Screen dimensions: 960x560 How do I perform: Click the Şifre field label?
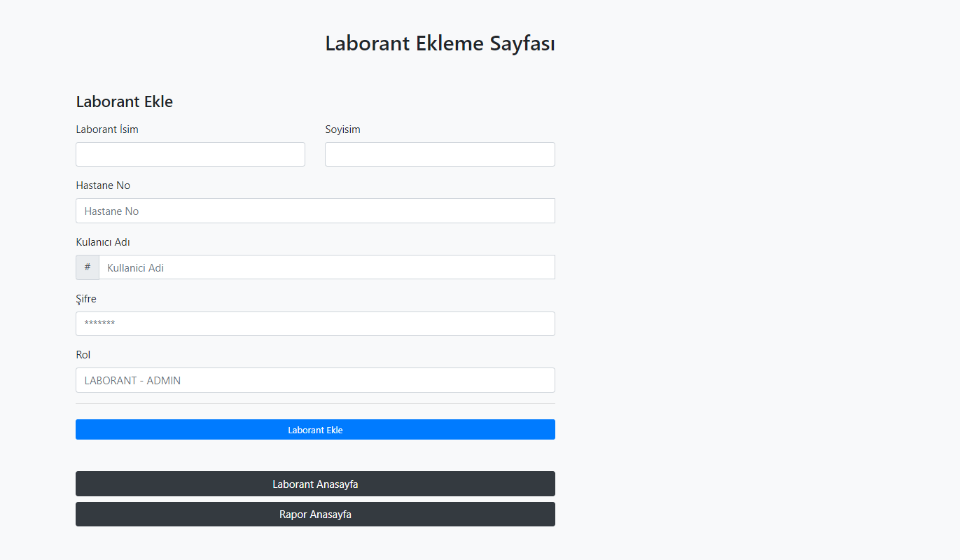point(85,298)
